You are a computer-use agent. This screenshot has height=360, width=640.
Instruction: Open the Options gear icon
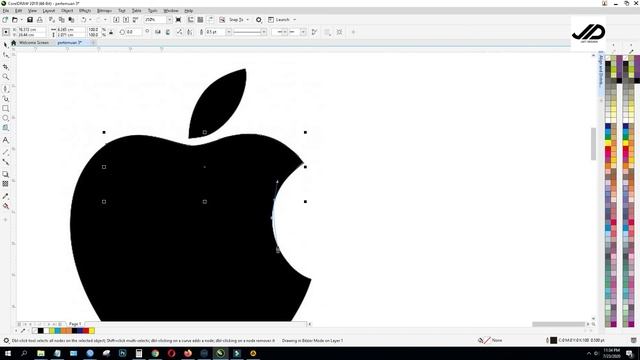click(259, 20)
